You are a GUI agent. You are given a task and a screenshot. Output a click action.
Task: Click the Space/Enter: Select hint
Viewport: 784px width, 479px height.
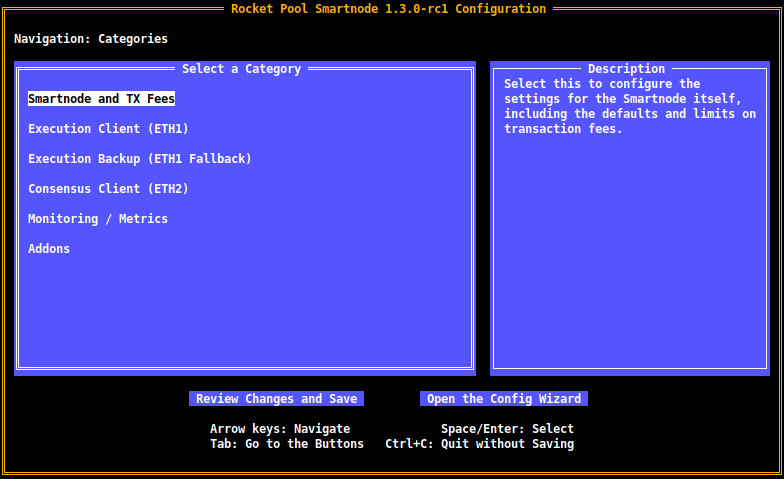pos(507,429)
